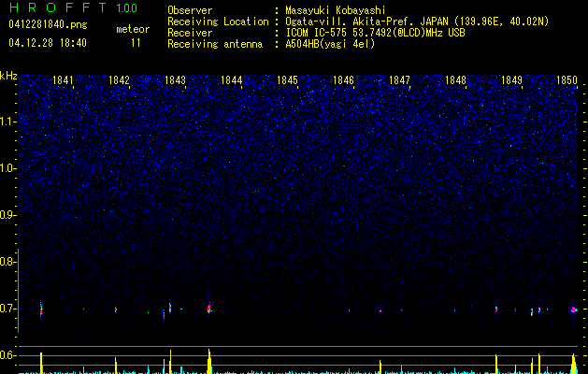Click the HROFFT program title
The width and height of the screenshot is (588, 374).
point(58,7)
